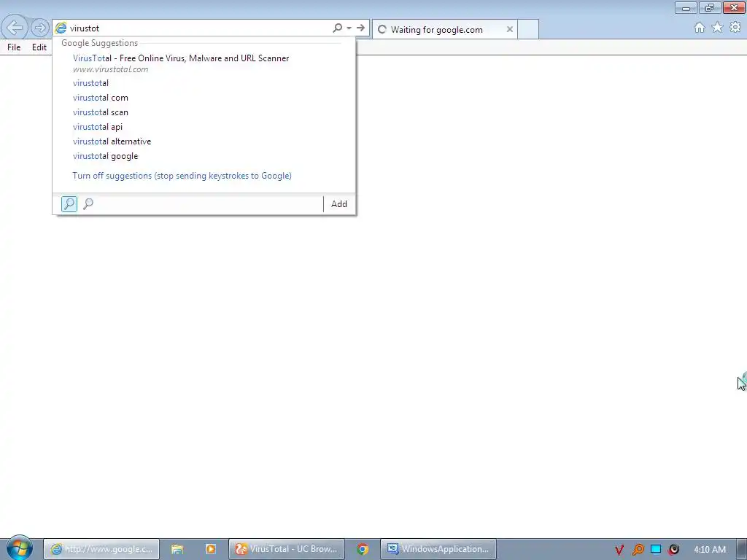Click the orange magnifier tray icon
The width and height of the screenshot is (747, 560).
click(x=638, y=550)
